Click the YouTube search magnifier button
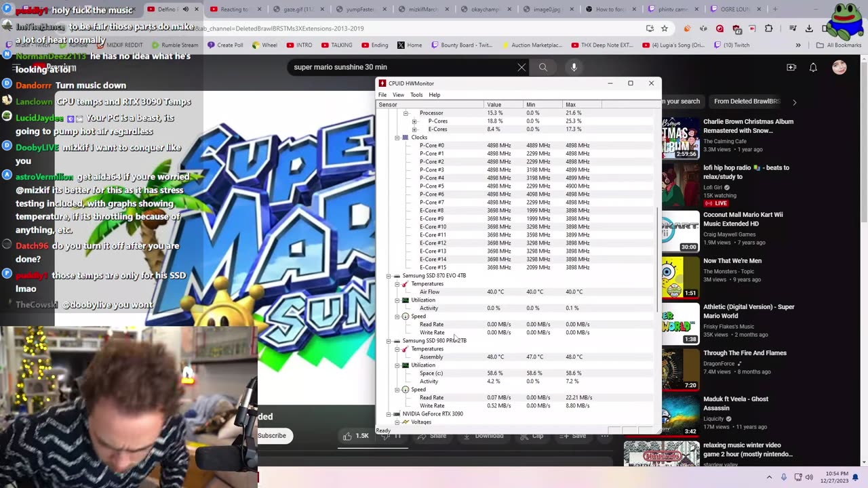The width and height of the screenshot is (868, 488). 543,67
